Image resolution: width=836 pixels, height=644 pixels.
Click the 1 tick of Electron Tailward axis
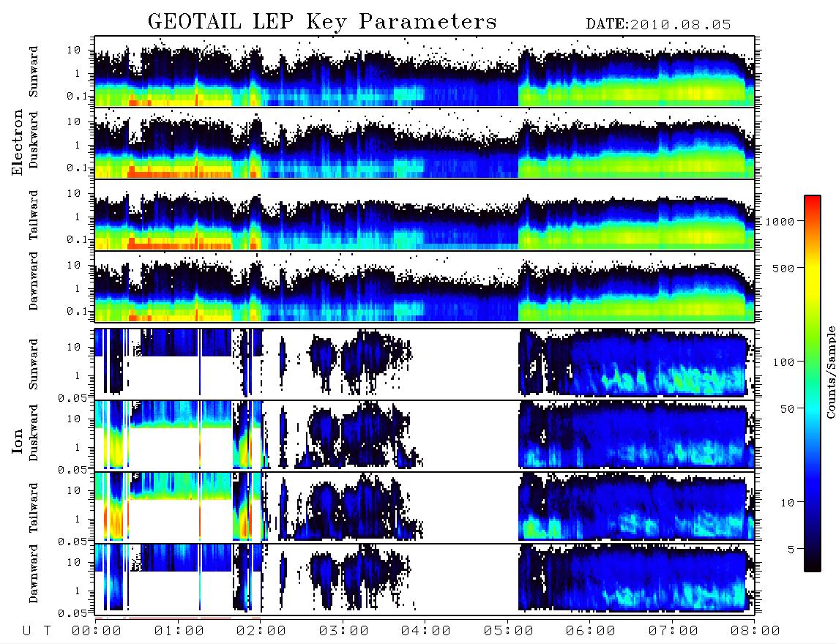[x=78, y=217]
